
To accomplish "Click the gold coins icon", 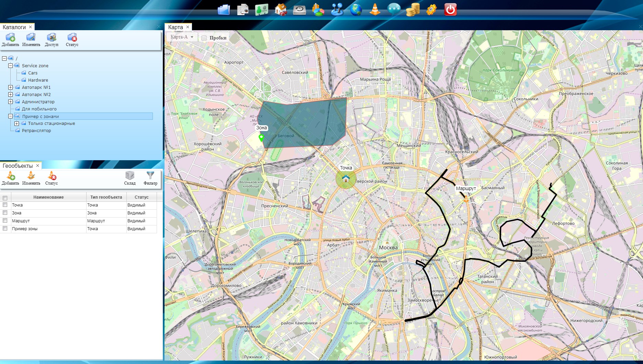I will (413, 10).
